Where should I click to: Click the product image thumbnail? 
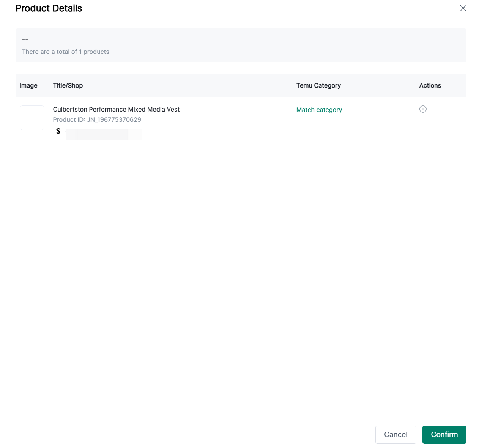pyautogui.click(x=32, y=118)
